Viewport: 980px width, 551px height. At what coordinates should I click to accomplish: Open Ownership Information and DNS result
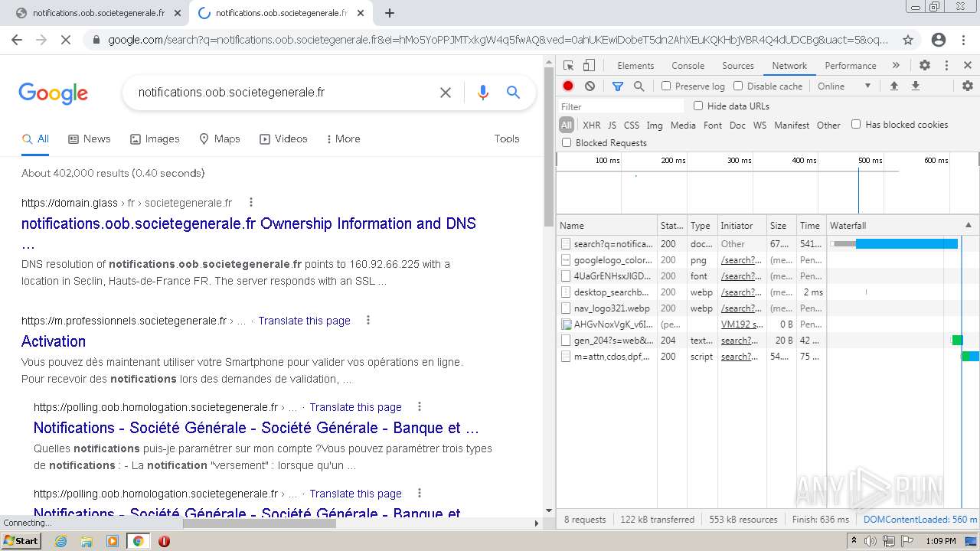[x=249, y=233]
